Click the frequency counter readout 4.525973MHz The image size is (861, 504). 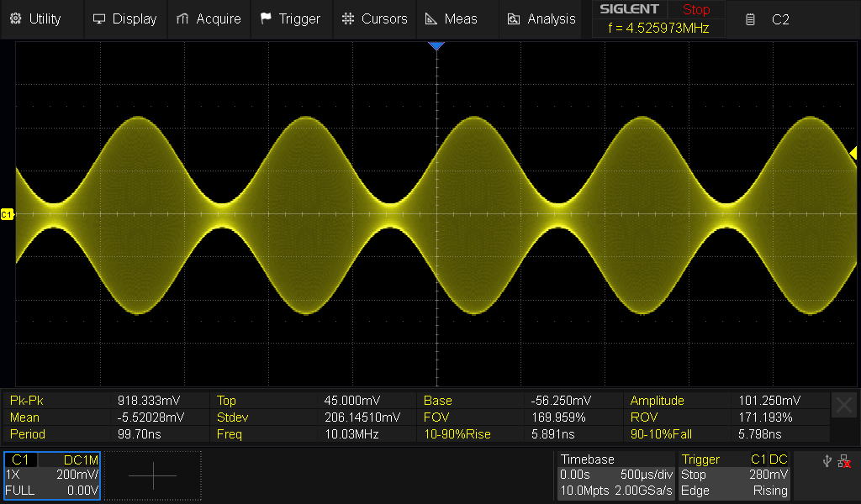(658, 29)
